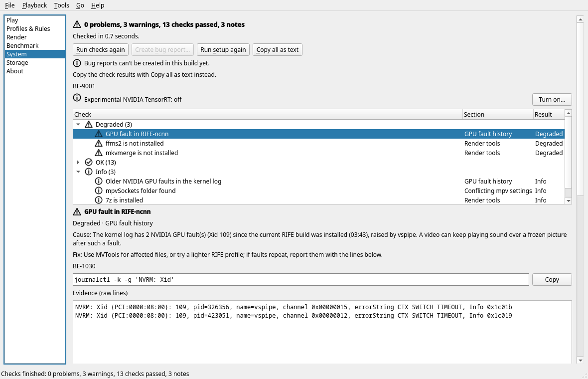Open the Storage page
Screen dimensions: 588x379
point(35,63)
